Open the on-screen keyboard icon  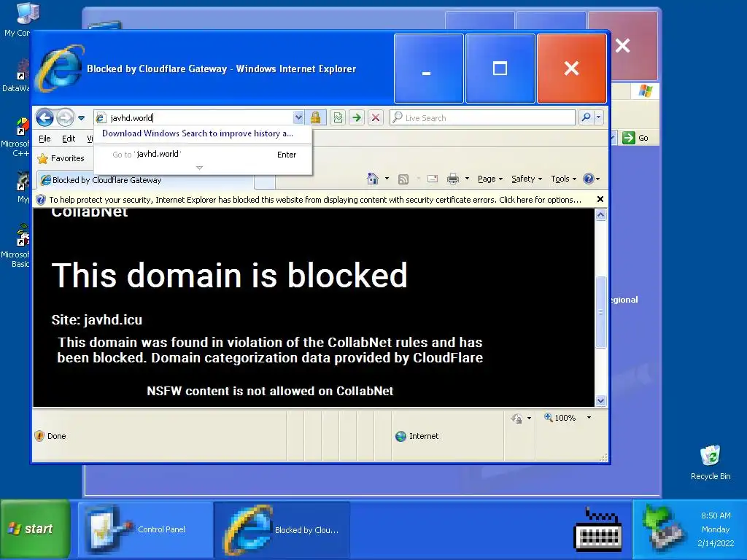(x=598, y=529)
